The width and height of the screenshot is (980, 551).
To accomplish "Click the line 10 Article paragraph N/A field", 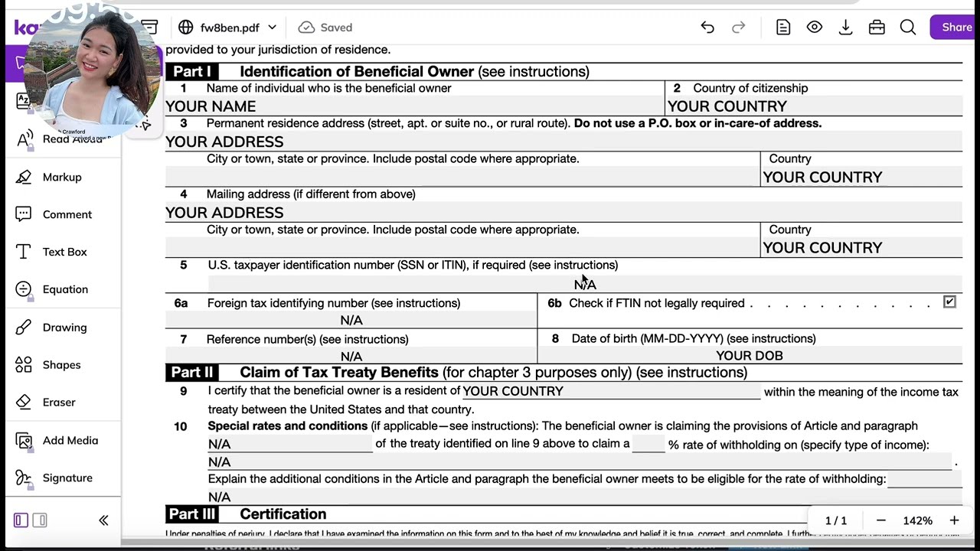I will coord(290,444).
